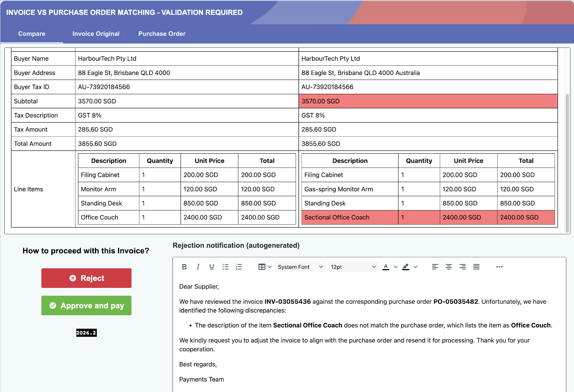Click the 2026.2 version label
The image size is (574, 392).
pos(86,333)
